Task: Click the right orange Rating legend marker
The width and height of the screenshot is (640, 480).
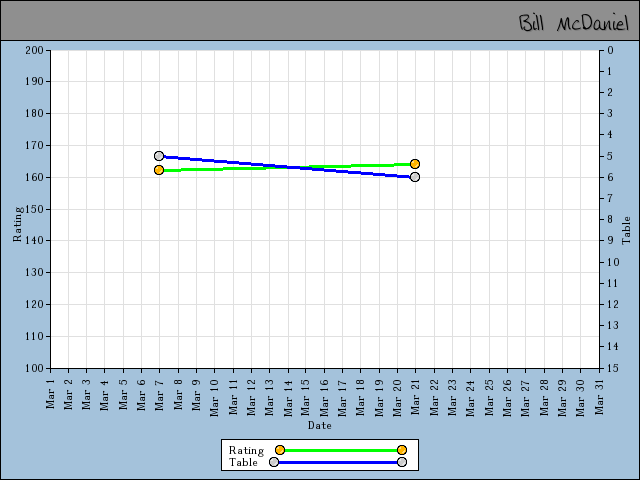Action: click(402, 450)
